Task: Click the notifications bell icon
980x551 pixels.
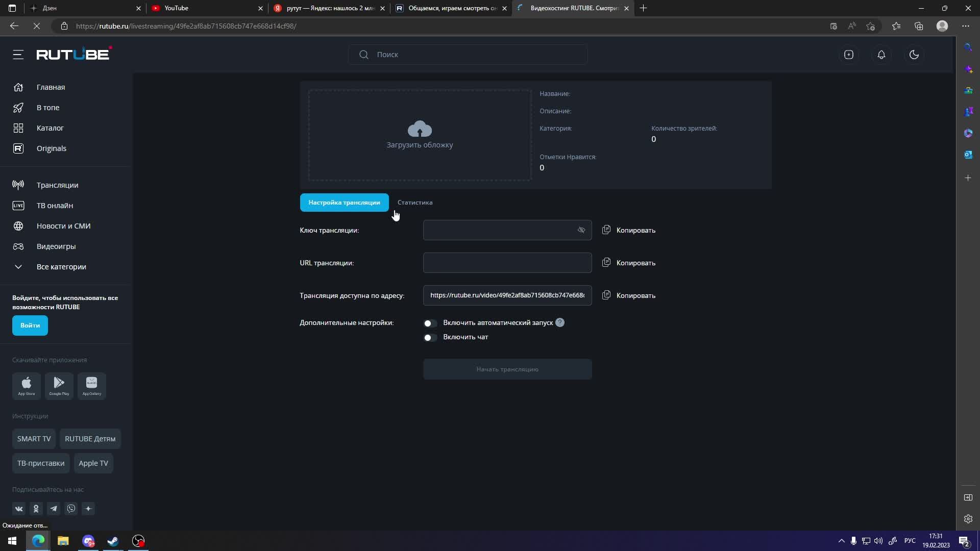Action: (x=881, y=55)
